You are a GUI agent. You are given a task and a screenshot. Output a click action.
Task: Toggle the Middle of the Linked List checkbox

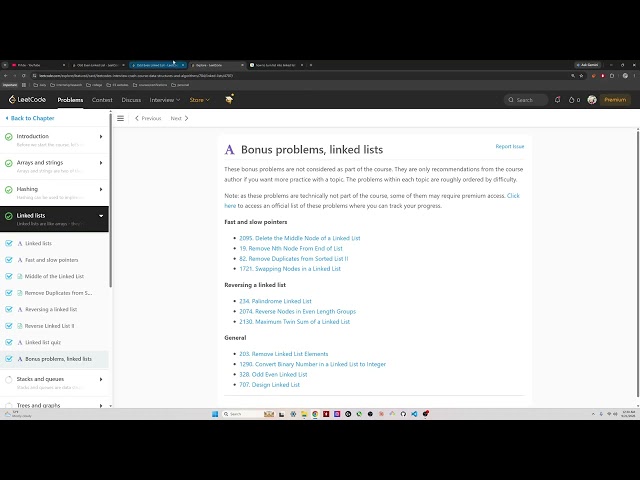coord(9,276)
